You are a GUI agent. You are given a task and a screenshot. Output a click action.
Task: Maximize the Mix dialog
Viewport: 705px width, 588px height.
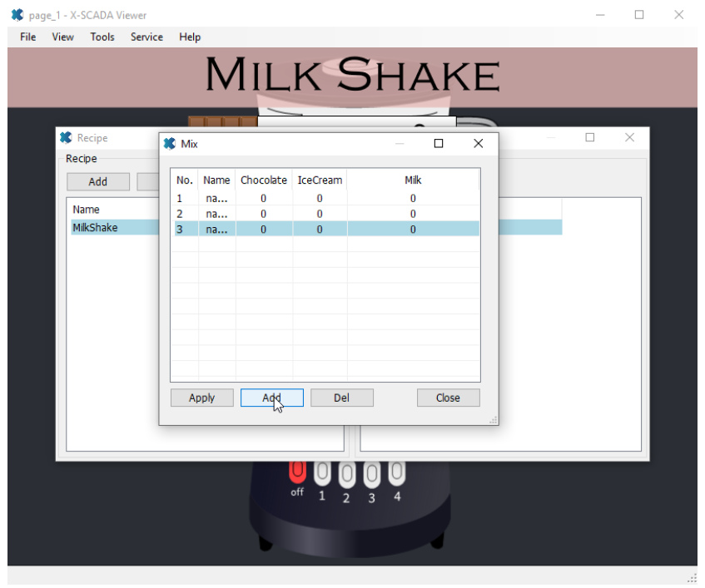(439, 143)
